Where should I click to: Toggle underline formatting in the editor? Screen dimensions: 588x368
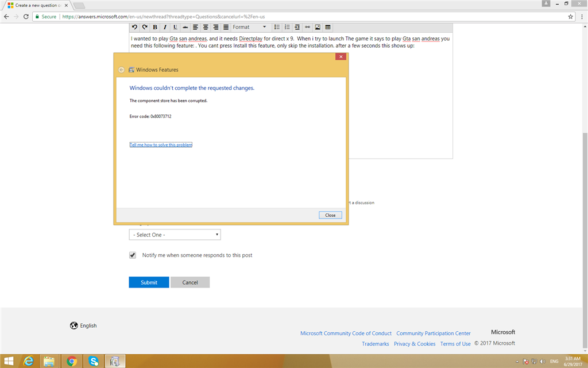[x=175, y=27]
